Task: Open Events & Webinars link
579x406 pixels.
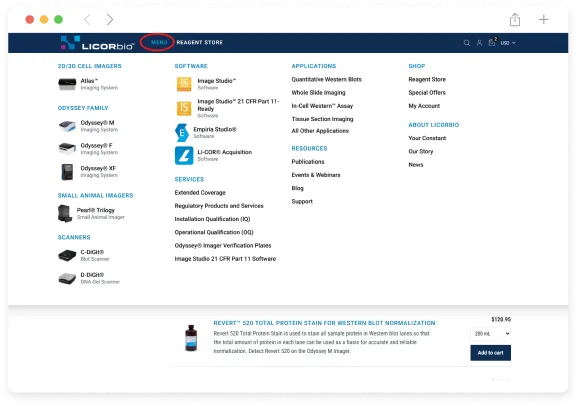Action: tap(316, 175)
